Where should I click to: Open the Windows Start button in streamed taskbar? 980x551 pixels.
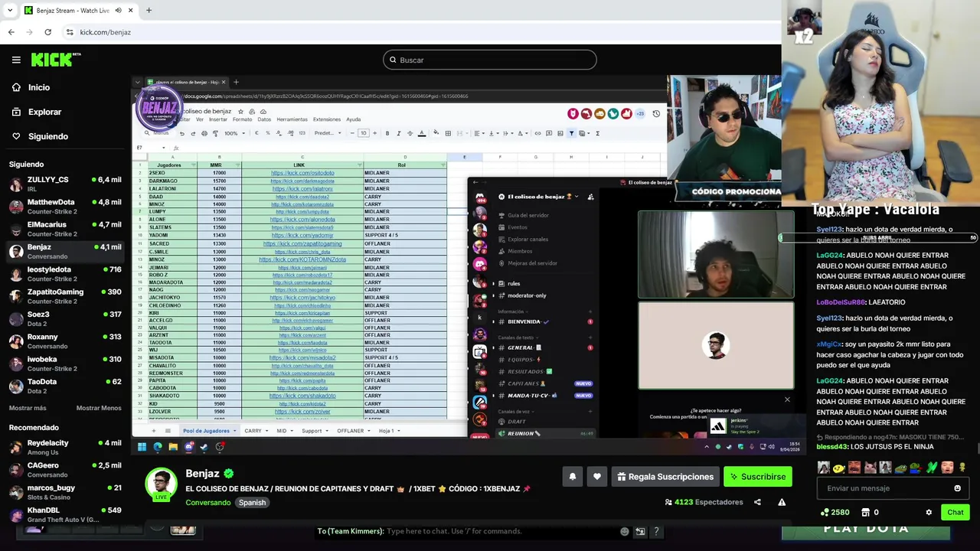[x=142, y=447]
